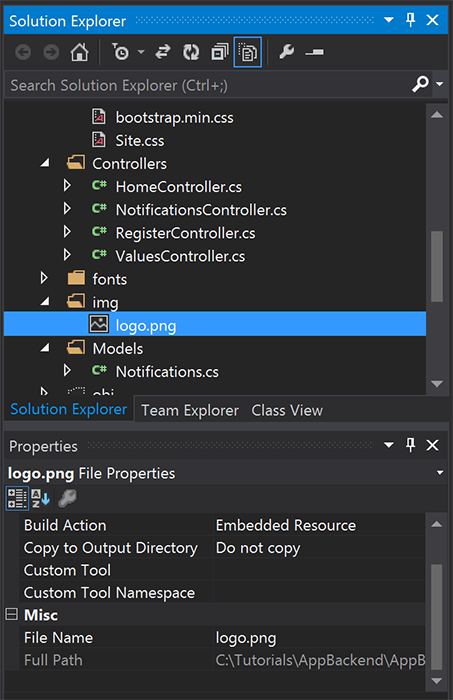Select File Name property row
This screenshot has height=700, width=453.
tap(222, 638)
